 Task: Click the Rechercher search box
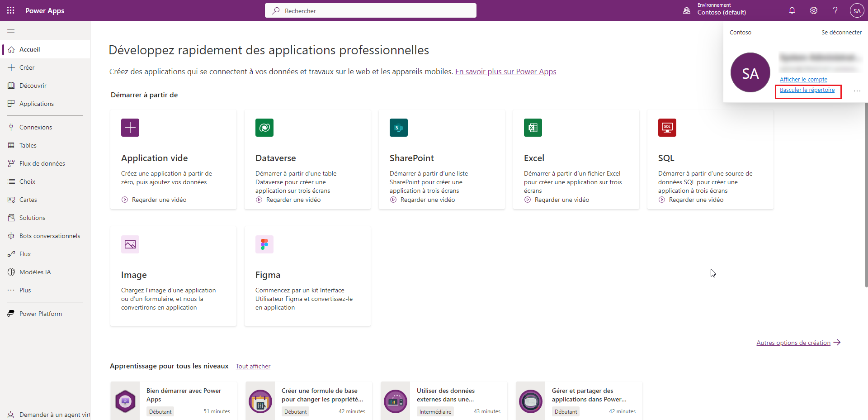coord(371,10)
